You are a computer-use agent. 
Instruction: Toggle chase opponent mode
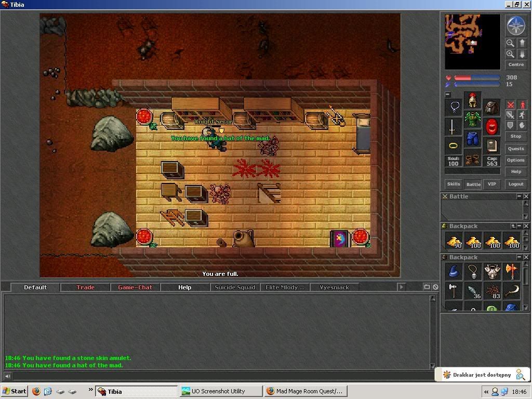[x=522, y=115]
